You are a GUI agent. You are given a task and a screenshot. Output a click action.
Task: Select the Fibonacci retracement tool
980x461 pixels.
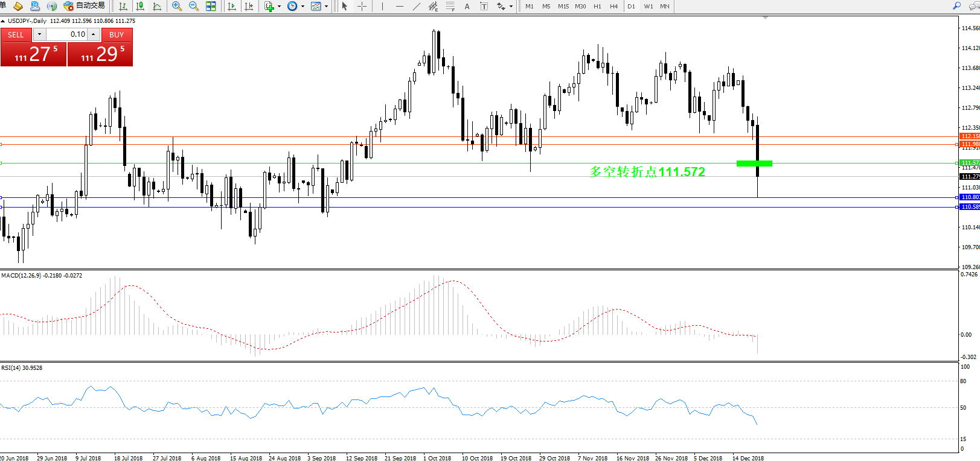pos(450,6)
